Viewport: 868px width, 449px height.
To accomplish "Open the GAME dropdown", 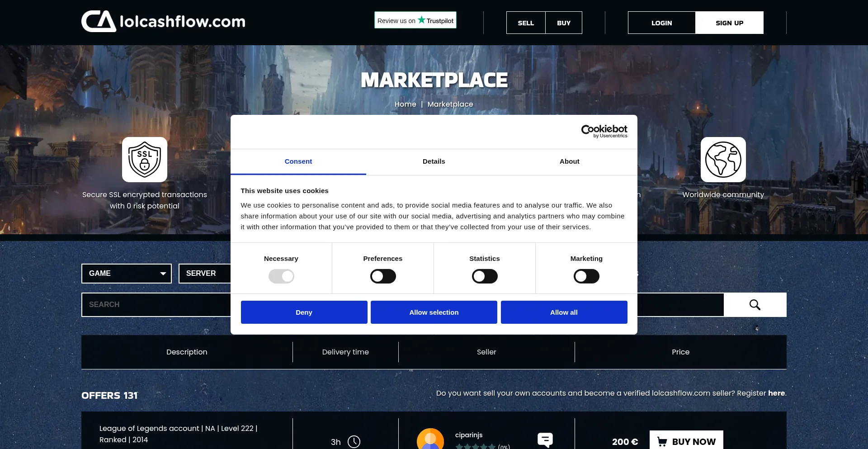I will click(x=126, y=274).
